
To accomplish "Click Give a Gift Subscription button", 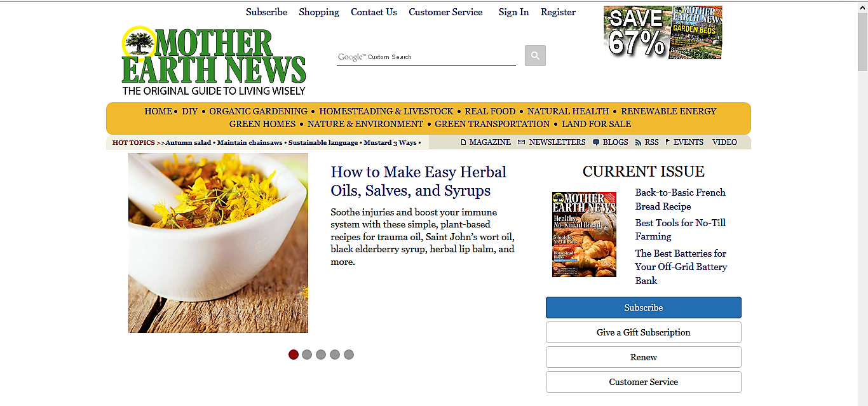I will click(x=643, y=332).
